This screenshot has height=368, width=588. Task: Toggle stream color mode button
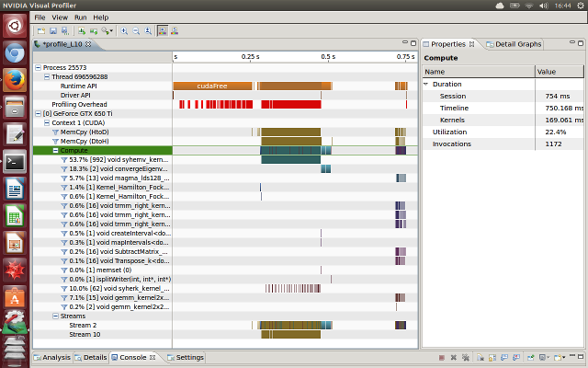175,31
